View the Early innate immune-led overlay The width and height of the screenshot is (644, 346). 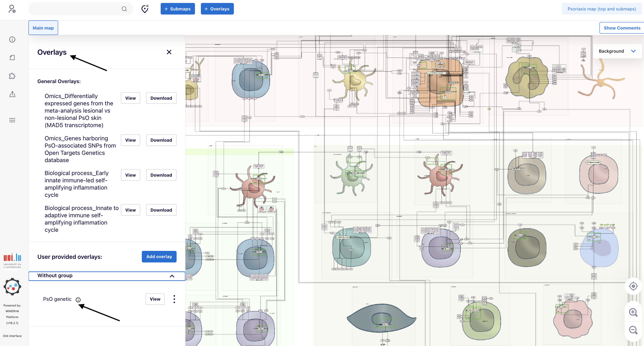tap(130, 175)
